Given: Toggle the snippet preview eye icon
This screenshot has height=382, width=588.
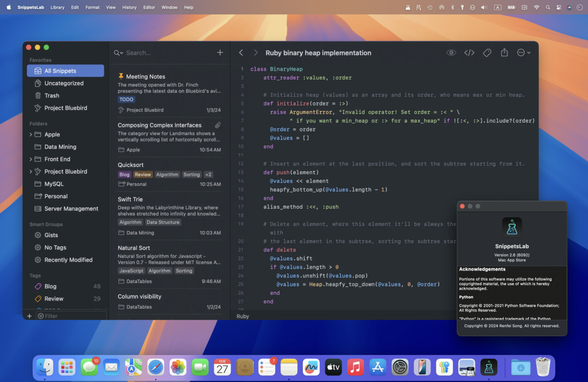Looking at the screenshot, I should (x=451, y=53).
